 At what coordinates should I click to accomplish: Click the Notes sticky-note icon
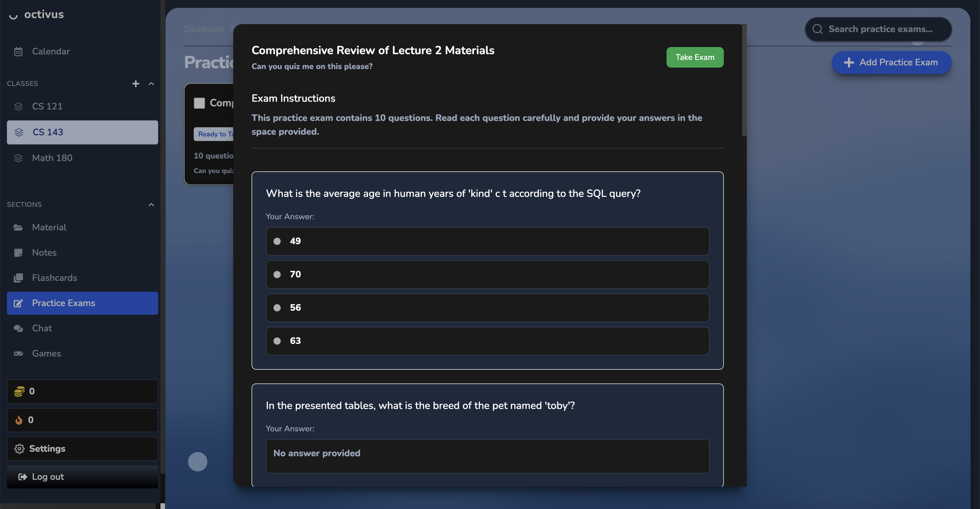[x=18, y=252]
